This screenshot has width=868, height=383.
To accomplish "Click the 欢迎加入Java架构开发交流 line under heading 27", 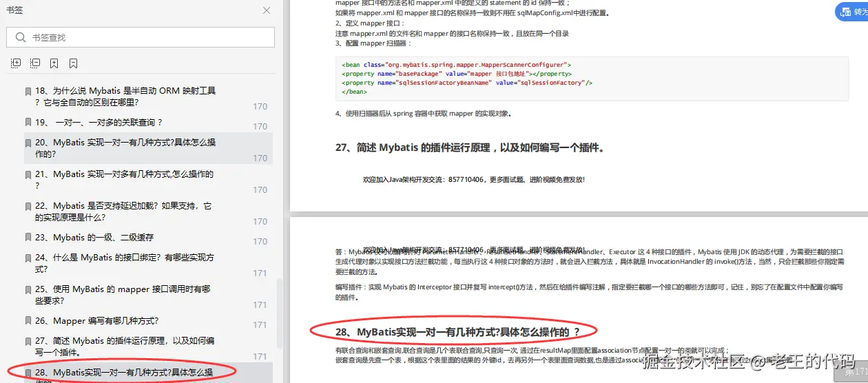I will click(x=474, y=180).
